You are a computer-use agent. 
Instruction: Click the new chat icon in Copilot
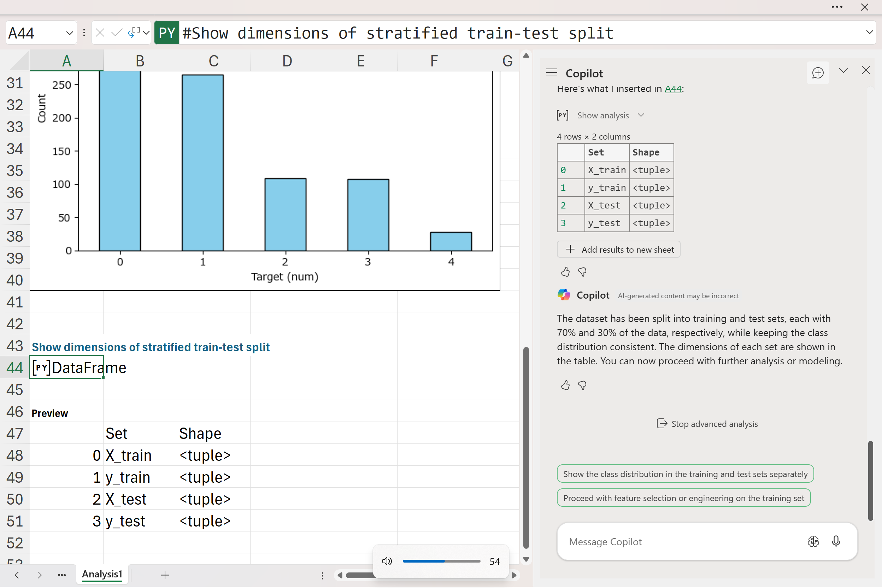[817, 73]
